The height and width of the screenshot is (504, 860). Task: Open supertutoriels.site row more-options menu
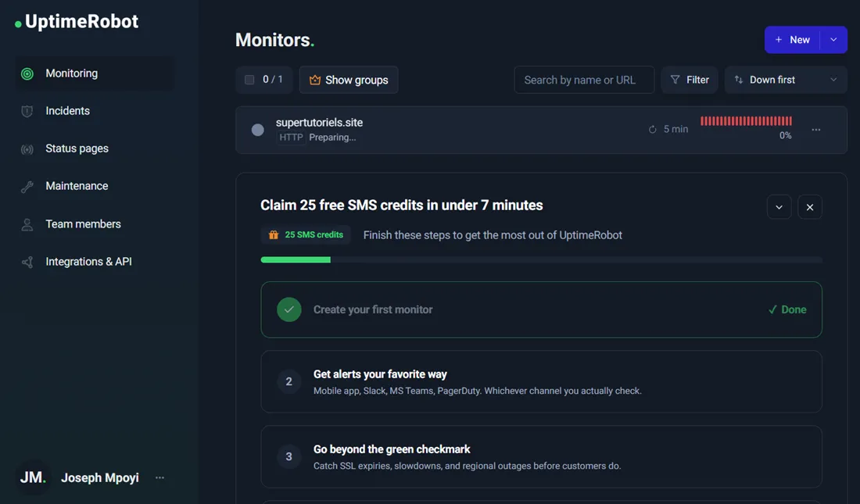(816, 130)
